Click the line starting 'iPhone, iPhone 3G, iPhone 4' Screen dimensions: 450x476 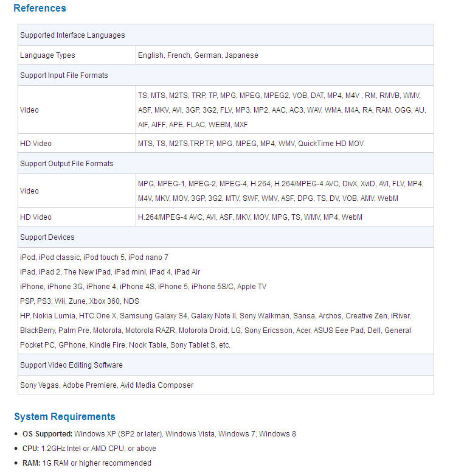[x=143, y=286]
